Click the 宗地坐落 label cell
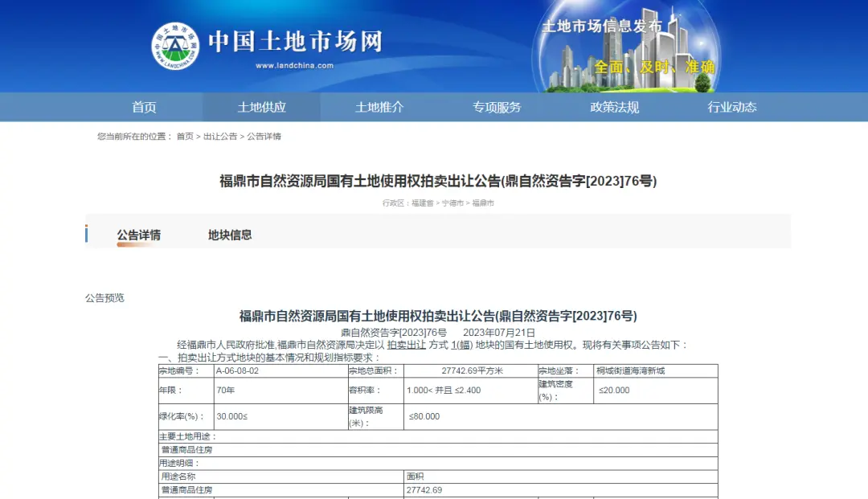868x499 pixels. pyautogui.click(x=566, y=370)
